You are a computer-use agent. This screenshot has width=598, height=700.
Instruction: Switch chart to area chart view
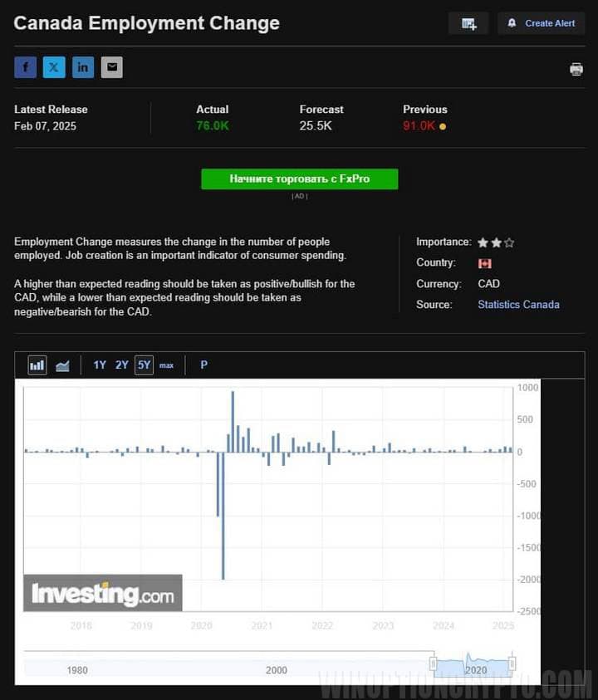click(x=62, y=365)
